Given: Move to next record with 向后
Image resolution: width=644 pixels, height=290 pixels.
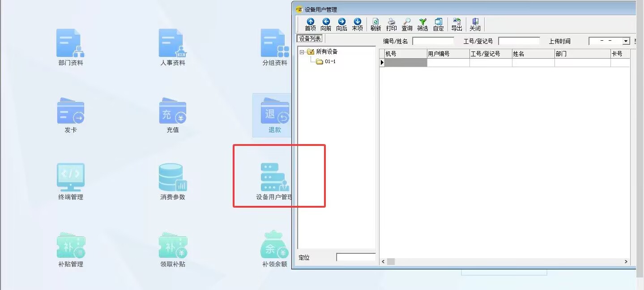Looking at the screenshot, I should coord(341,24).
